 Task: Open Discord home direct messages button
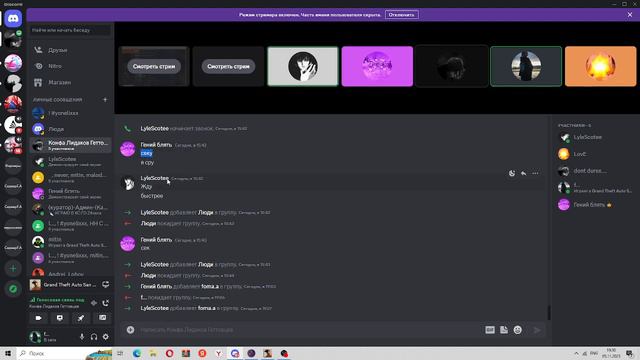(13, 19)
